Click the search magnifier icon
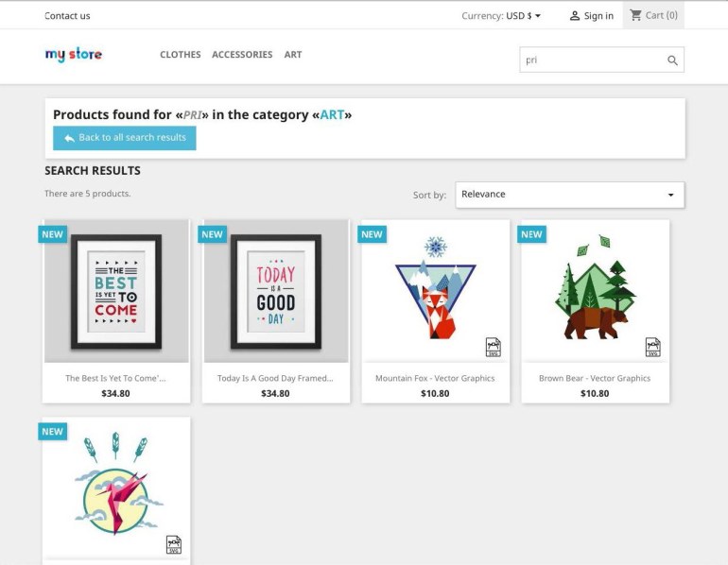Viewport: 728px width, 565px height. pyautogui.click(x=672, y=60)
